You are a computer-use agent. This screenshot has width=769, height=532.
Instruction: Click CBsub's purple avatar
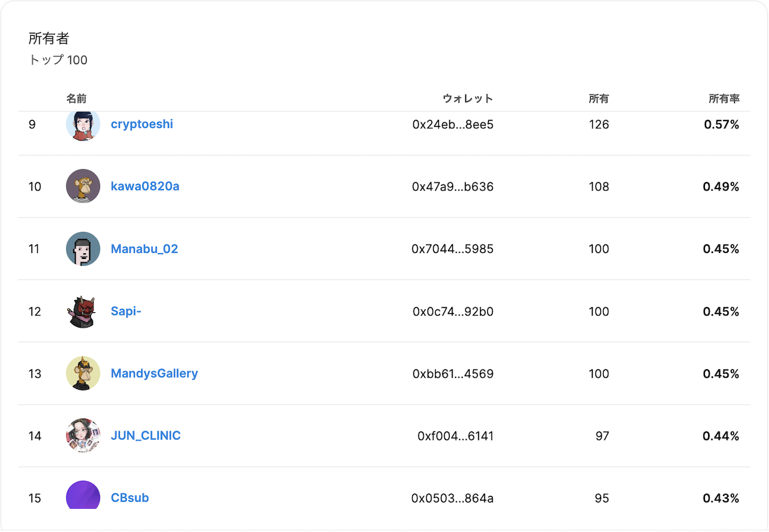pyautogui.click(x=83, y=495)
